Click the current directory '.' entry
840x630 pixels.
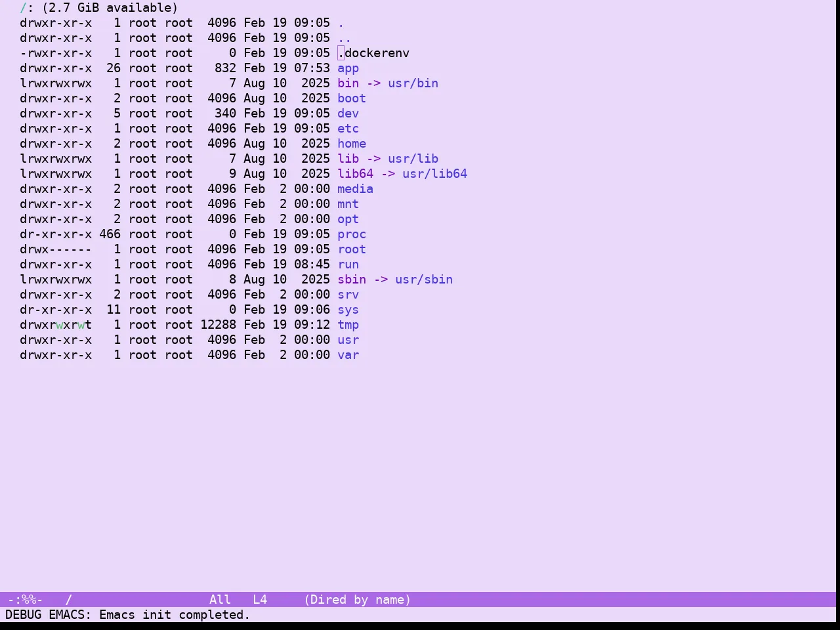point(341,23)
